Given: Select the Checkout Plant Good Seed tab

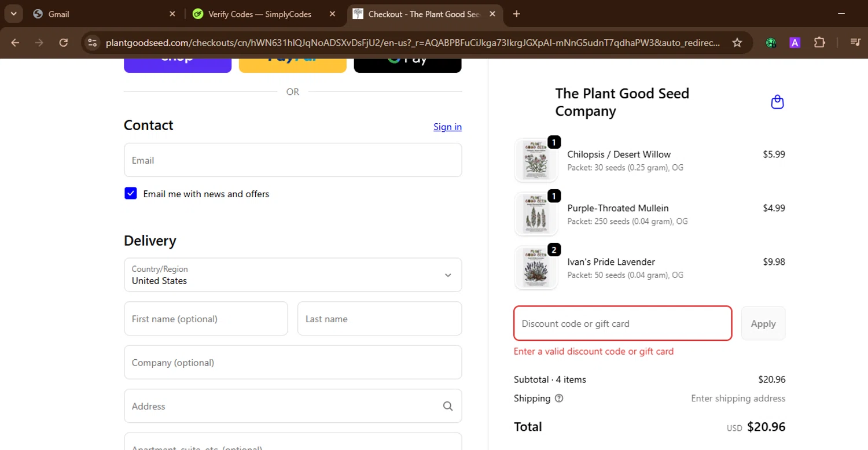Looking at the screenshot, I should [425, 14].
